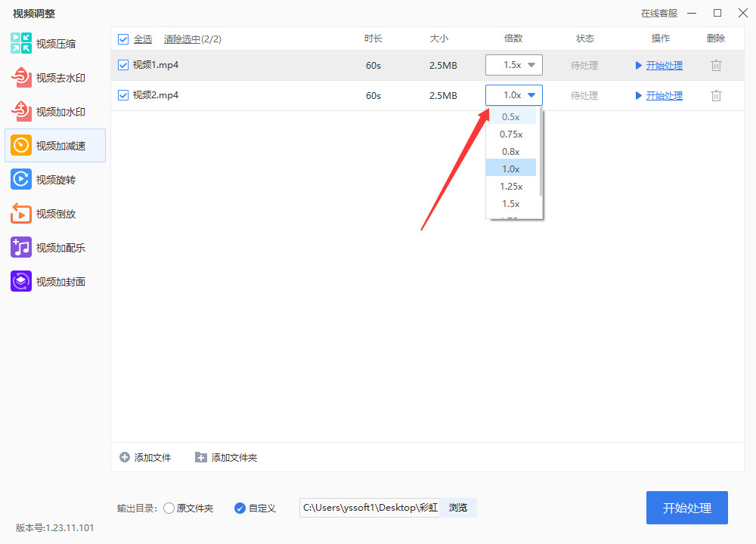Collapse the 1.0x speed dropdown for 视频2.mp4
The image size is (756, 544).
(x=514, y=95)
